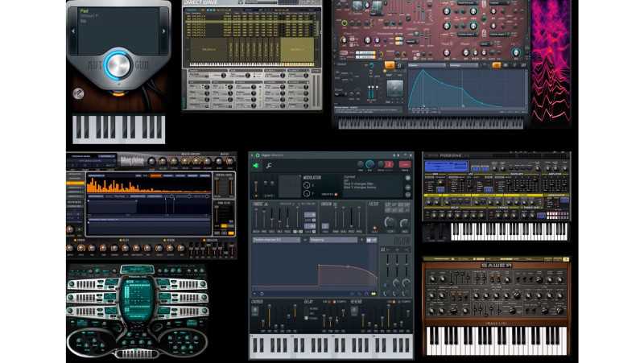Viewport: 644px width, 363px height.
Task: Click the green speaker icon in Ogun
Action: tap(256, 166)
